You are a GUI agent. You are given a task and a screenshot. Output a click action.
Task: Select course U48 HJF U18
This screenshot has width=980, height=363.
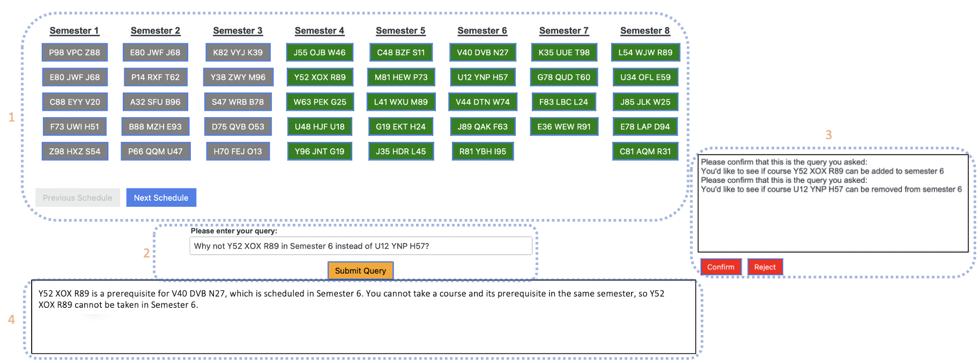[x=320, y=126]
